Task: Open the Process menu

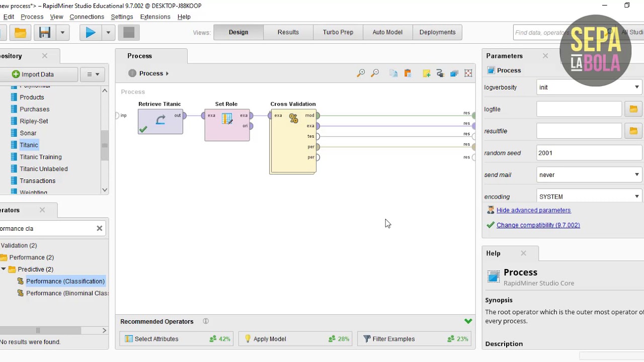Action: [32, 17]
